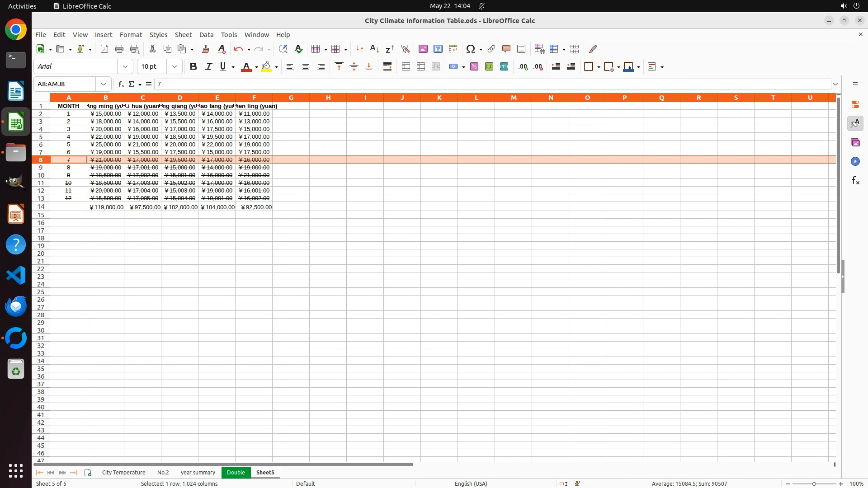Click the Format as Percent icon
The height and width of the screenshot is (488, 868).
(x=474, y=66)
